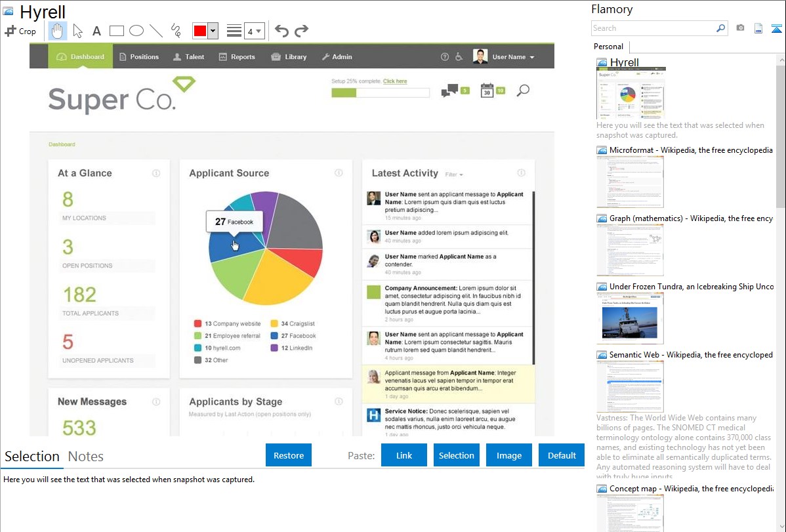Click the snapshot list scrollbar

pos(781,135)
